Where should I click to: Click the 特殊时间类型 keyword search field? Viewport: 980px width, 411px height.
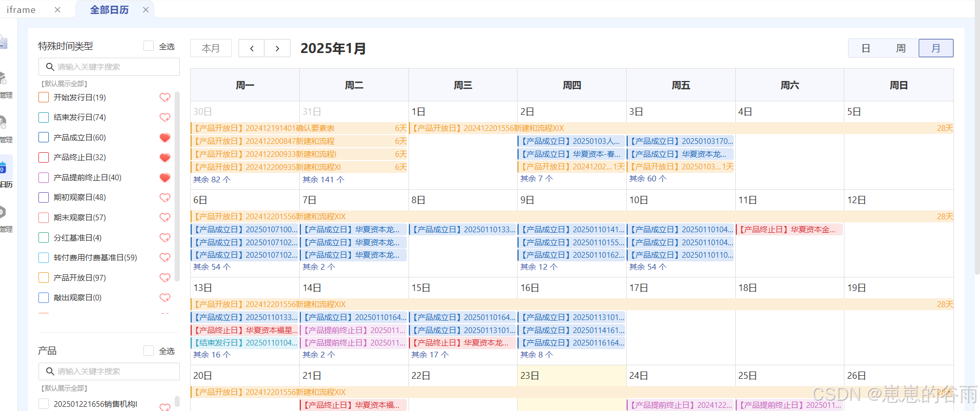(109, 67)
